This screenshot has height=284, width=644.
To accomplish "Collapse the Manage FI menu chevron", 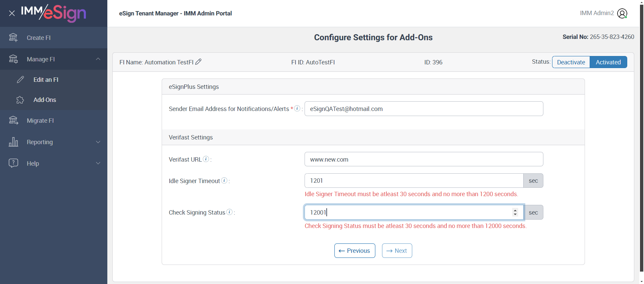I will [x=98, y=59].
